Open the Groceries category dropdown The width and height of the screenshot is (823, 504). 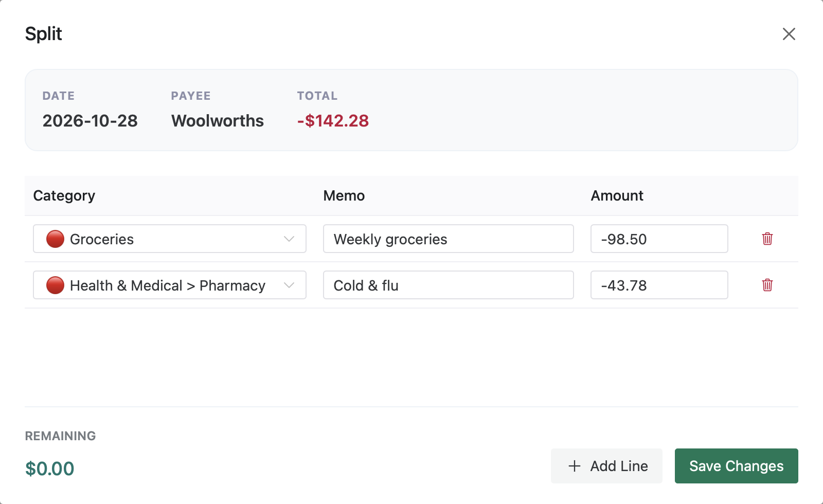(170, 239)
